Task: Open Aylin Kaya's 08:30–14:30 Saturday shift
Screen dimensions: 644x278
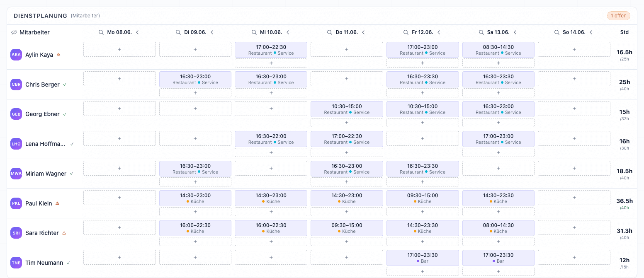Action: [x=498, y=50]
